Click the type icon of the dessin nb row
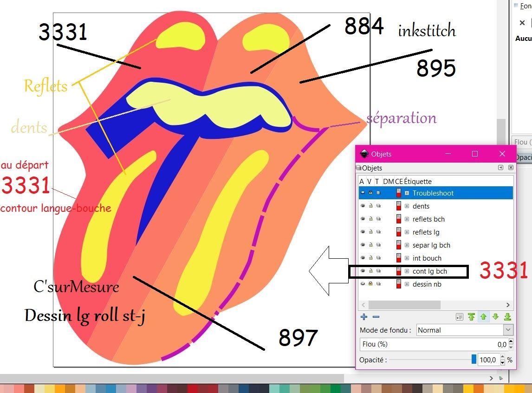Screen dimensions: 532x393 [378, 284]
